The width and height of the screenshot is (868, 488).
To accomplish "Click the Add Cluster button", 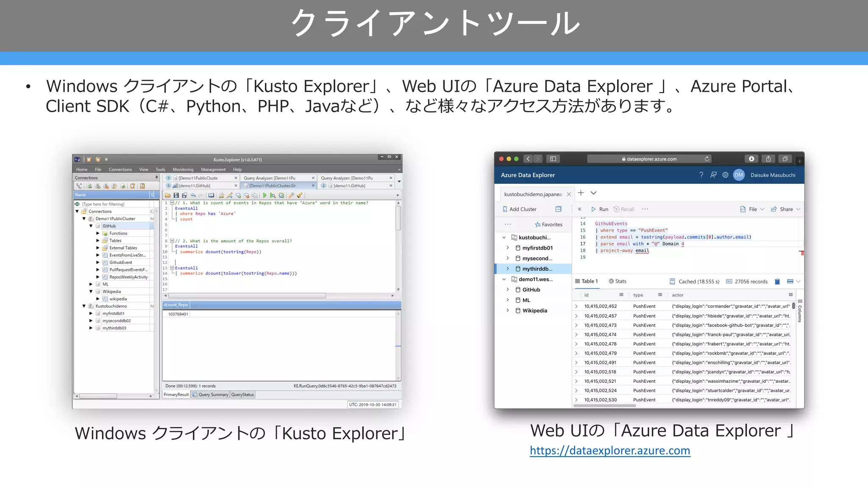I will (519, 209).
